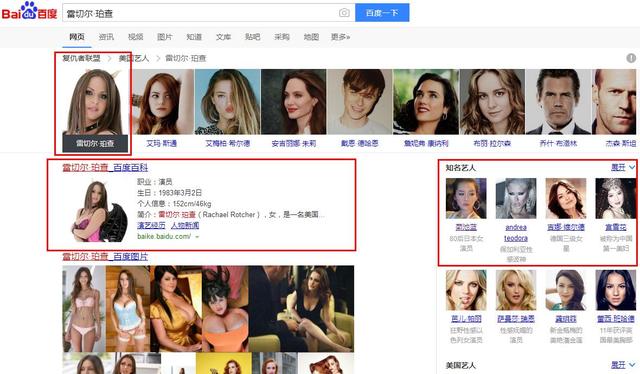640x374 pixels.
Task: Select the highlighted first card in the carousel
Action: tap(95, 110)
